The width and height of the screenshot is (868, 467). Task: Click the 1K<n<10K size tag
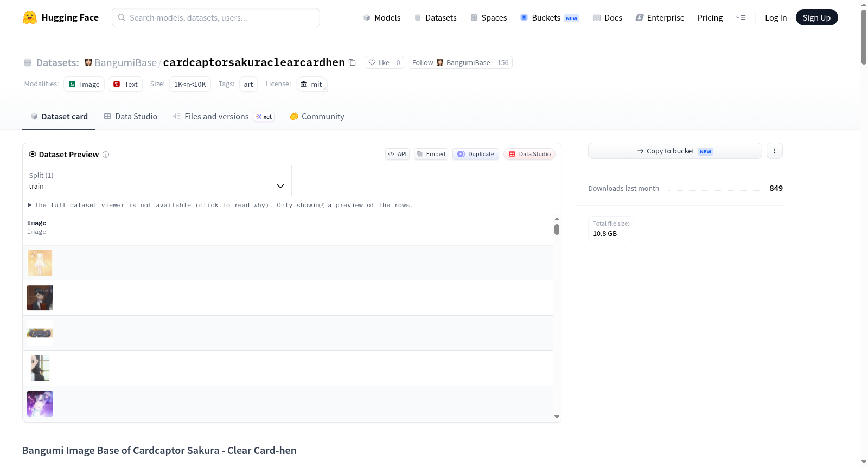coord(190,84)
